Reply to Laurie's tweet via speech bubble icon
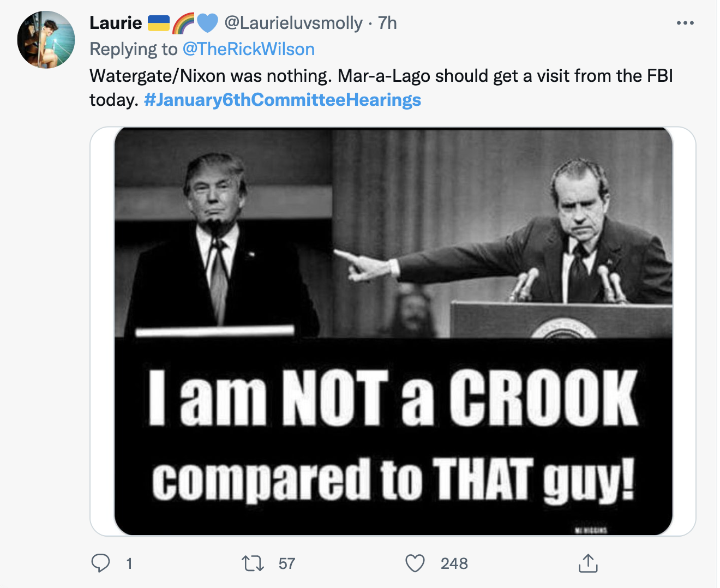This screenshot has height=588, width=720. [101, 563]
